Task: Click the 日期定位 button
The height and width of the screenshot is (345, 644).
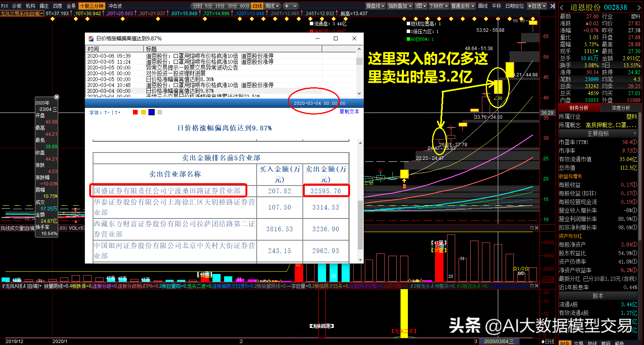Action: click(515, 6)
